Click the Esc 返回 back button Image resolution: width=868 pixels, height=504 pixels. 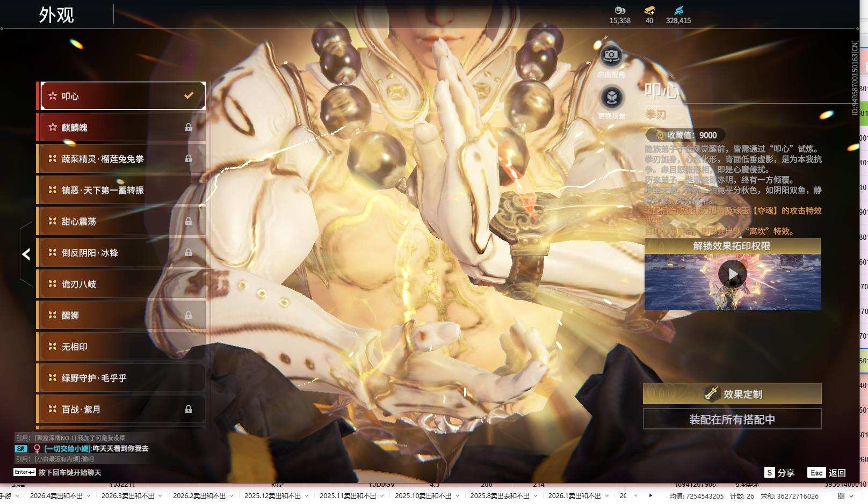[827, 472]
